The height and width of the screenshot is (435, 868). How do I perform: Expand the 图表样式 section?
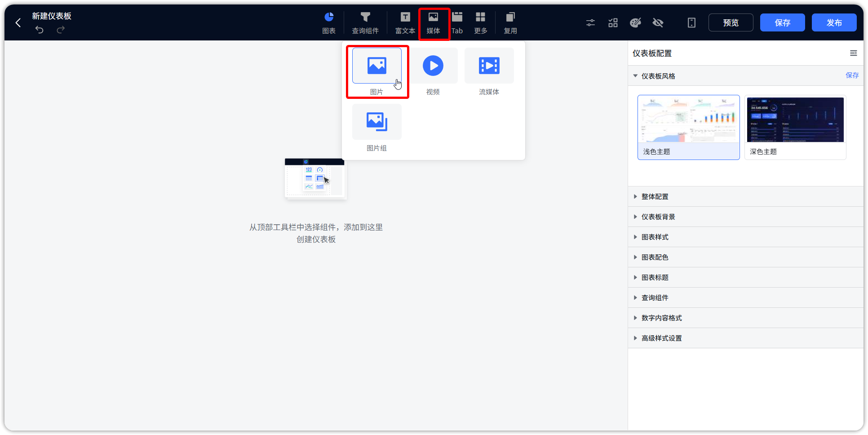coord(746,237)
